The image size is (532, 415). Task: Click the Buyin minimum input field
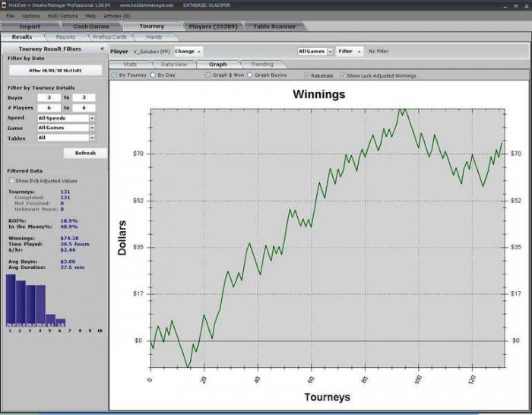coord(49,98)
